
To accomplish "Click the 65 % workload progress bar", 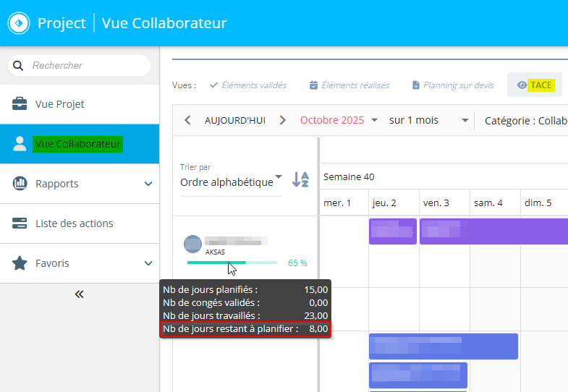I will click(x=232, y=263).
